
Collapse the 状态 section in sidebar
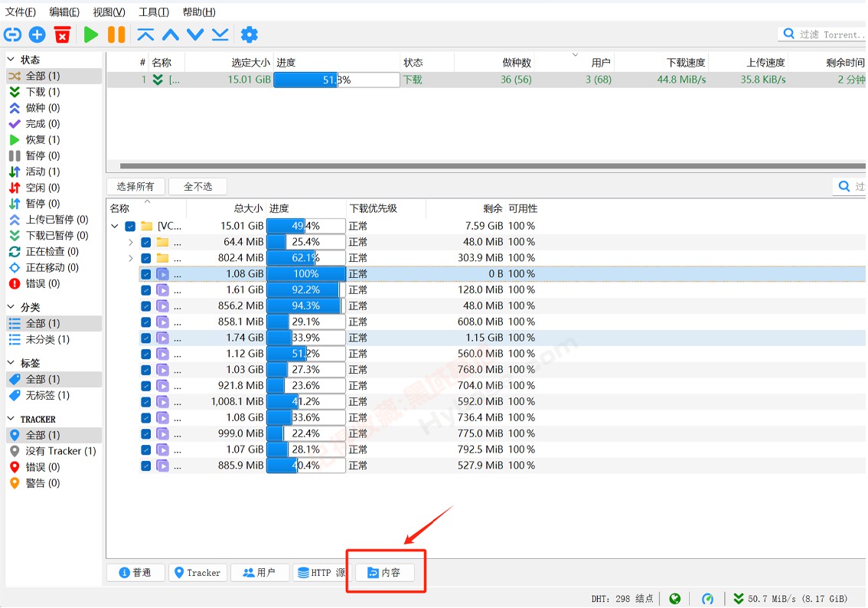pos(9,59)
